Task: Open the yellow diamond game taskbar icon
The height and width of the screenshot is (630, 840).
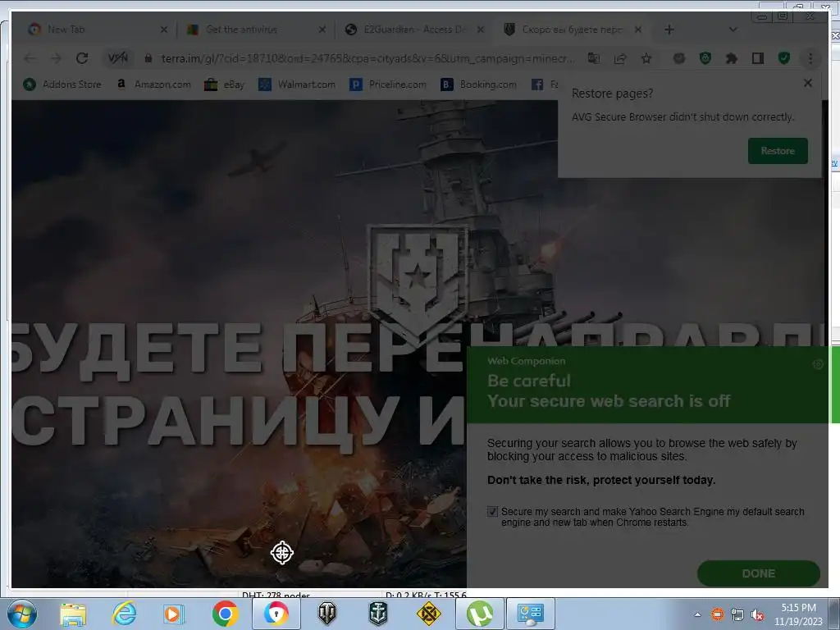Action: click(x=428, y=614)
